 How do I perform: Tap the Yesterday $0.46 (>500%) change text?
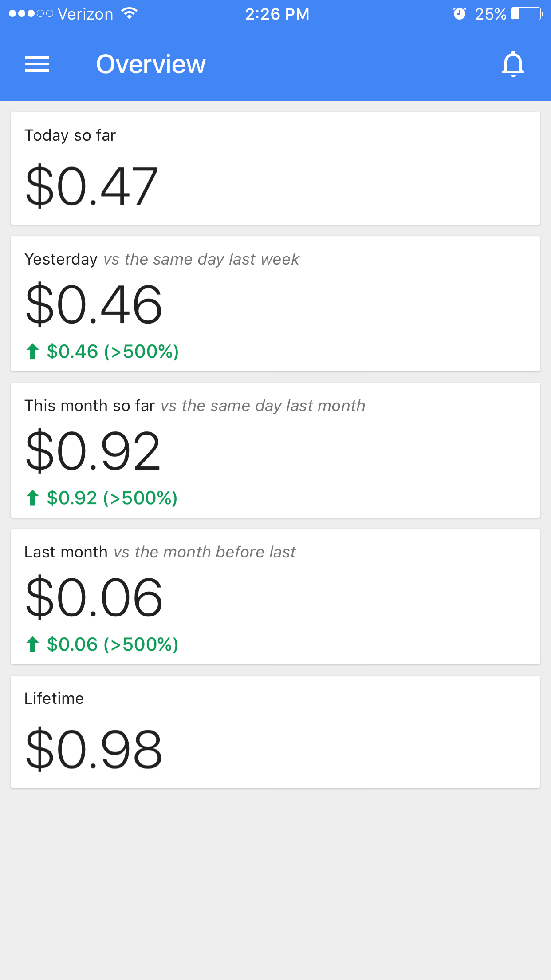click(113, 352)
